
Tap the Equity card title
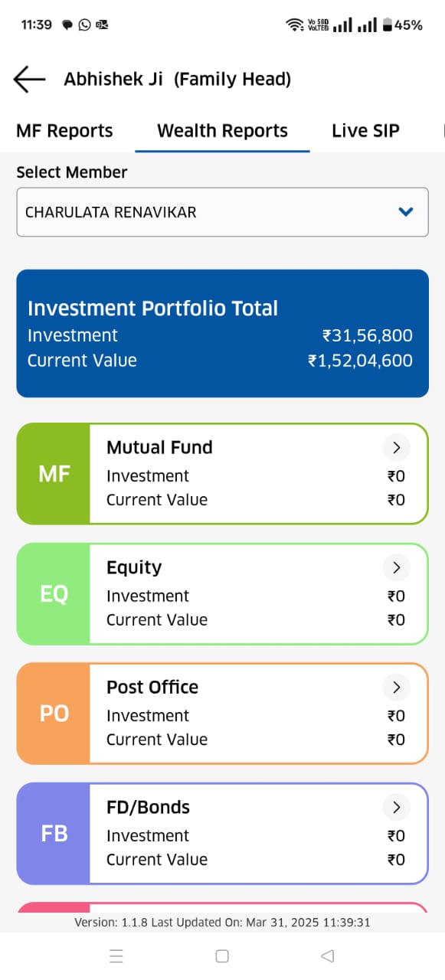(134, 567)
